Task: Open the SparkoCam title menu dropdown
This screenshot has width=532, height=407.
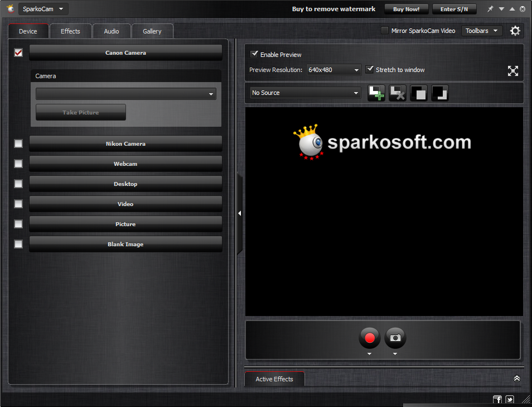Action: [x=43, y=9]
